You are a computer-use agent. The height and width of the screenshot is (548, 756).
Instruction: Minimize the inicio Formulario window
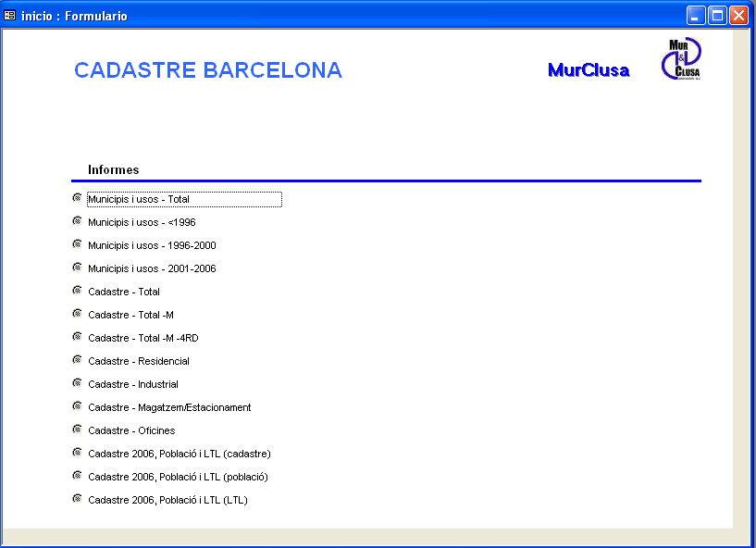click(x=696, y=16)
